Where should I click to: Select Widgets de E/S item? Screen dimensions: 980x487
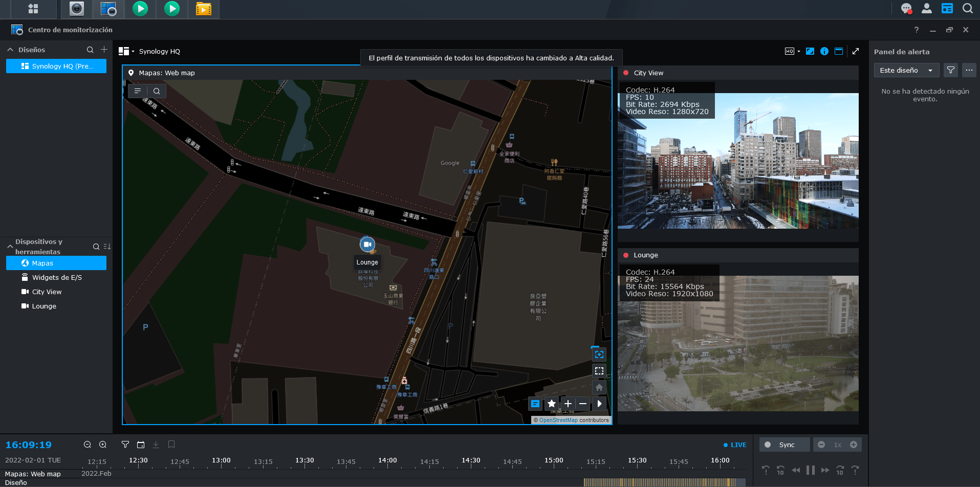click(x=56, y=277)
